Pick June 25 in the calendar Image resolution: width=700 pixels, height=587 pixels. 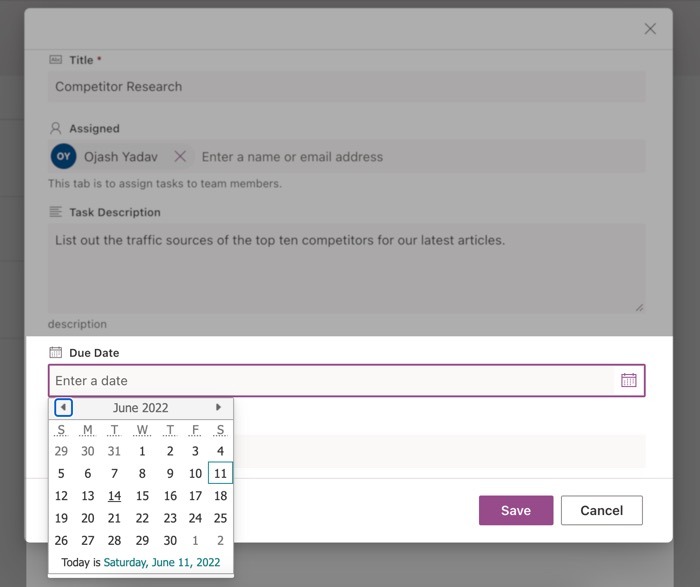click(x=220, y=518)
